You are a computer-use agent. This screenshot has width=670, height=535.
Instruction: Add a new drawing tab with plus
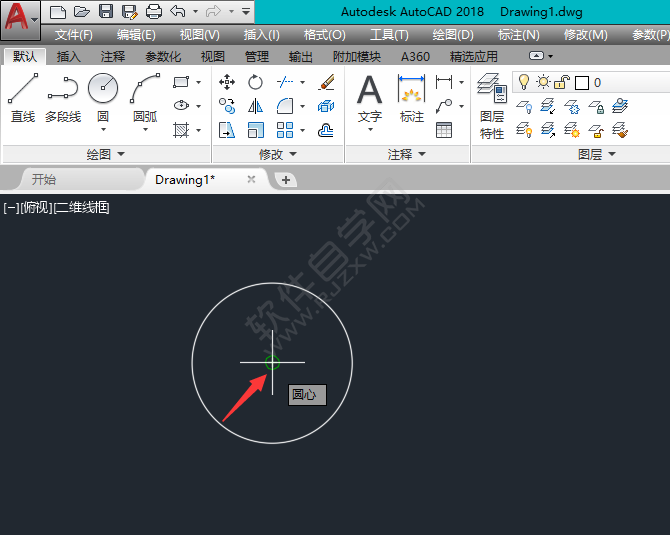[x=286, y=180]
